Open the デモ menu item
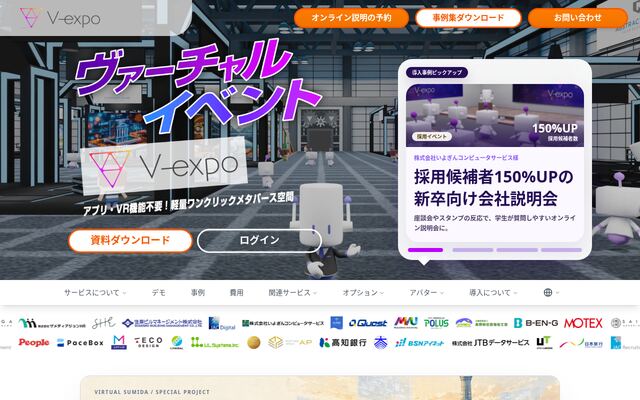This screenshot has width=640, height=400. tap(159, 293)
